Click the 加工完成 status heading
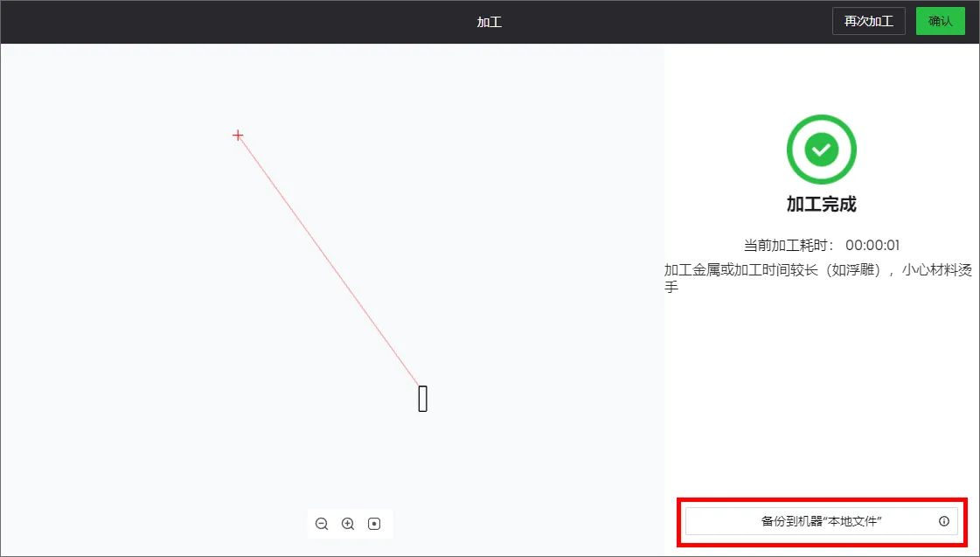This screenshot has width=980, height=557. tap(821, 204)
